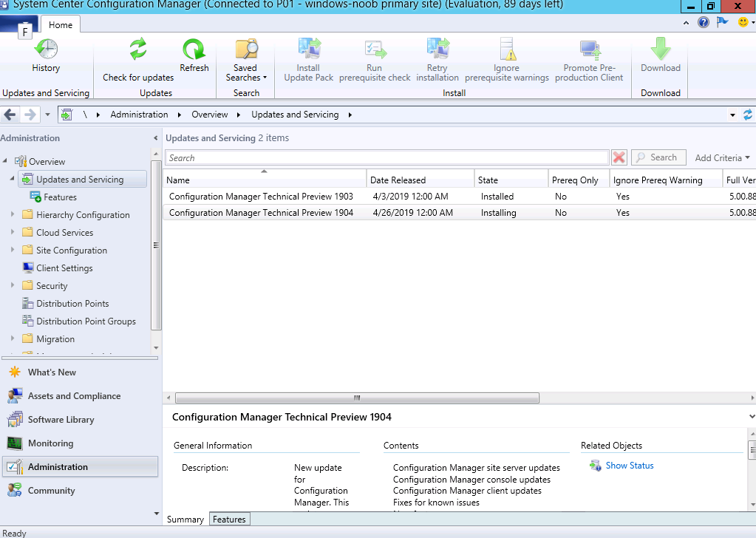Collapse the Overview tree node
Screen dimensions: 756x538
click(x=5, y=161)
